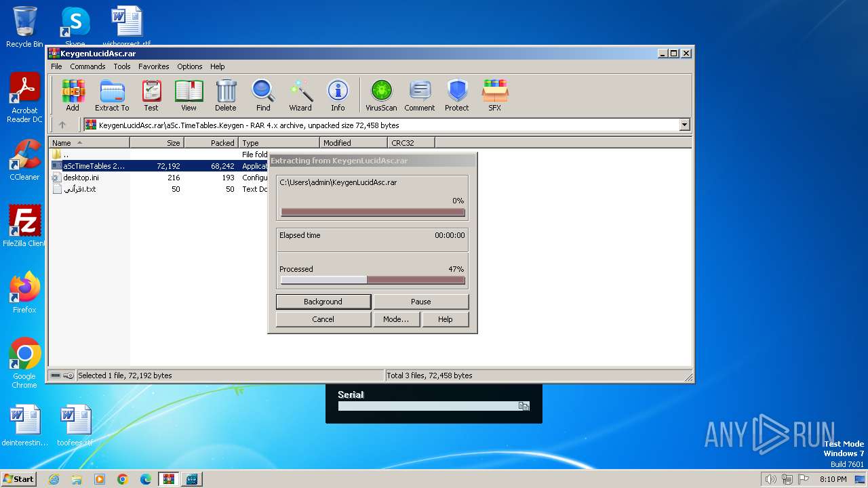
Task: Sort by the CRC32 column header
Action: click(411, 142)
